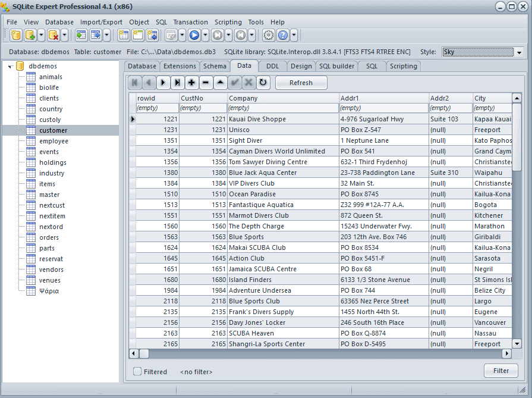Image resolution: width=532 pixels, height=398 pixels.
Task: Click the New Database toolbar icon
Action: [x=16, y=35]
